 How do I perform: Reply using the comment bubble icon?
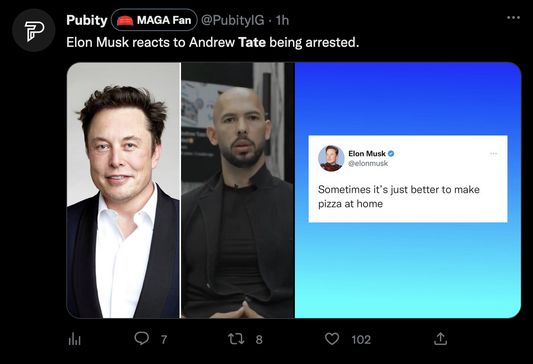click(x=141, y=339)
